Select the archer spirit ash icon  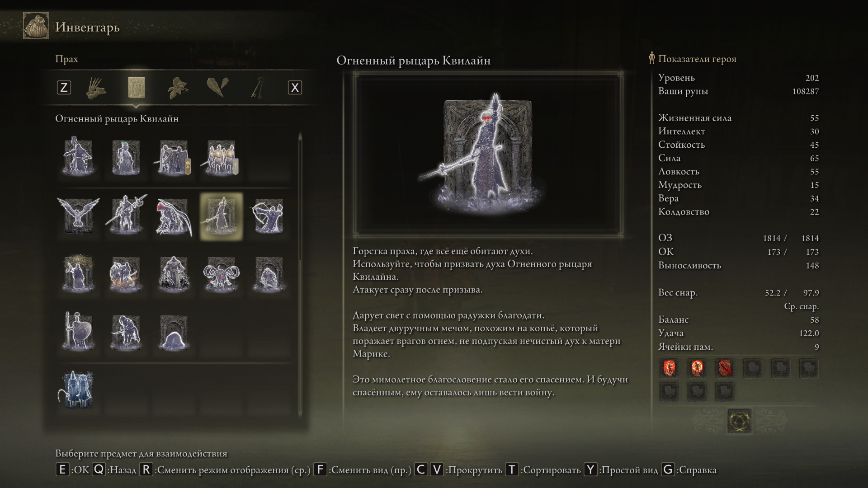tap(269, 216)
